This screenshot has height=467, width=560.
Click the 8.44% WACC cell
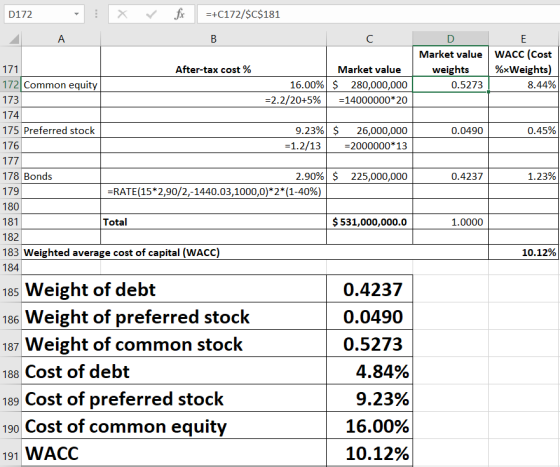click(x=523, y=85)
